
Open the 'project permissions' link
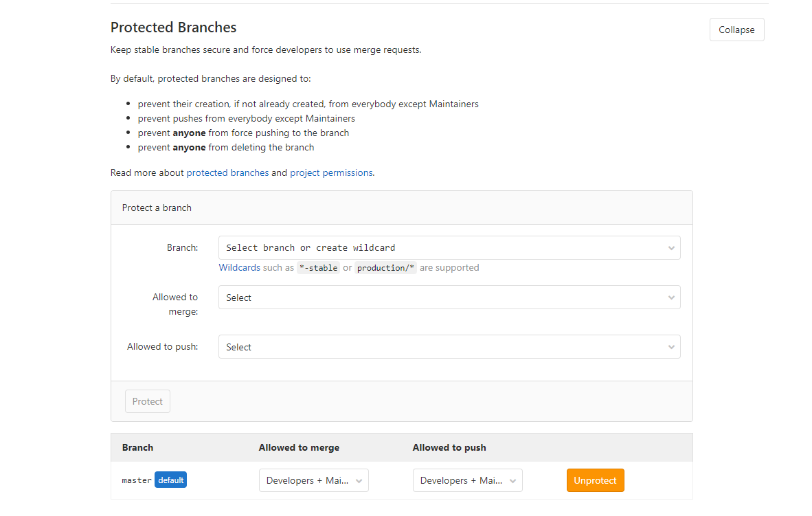pos(331,172)
